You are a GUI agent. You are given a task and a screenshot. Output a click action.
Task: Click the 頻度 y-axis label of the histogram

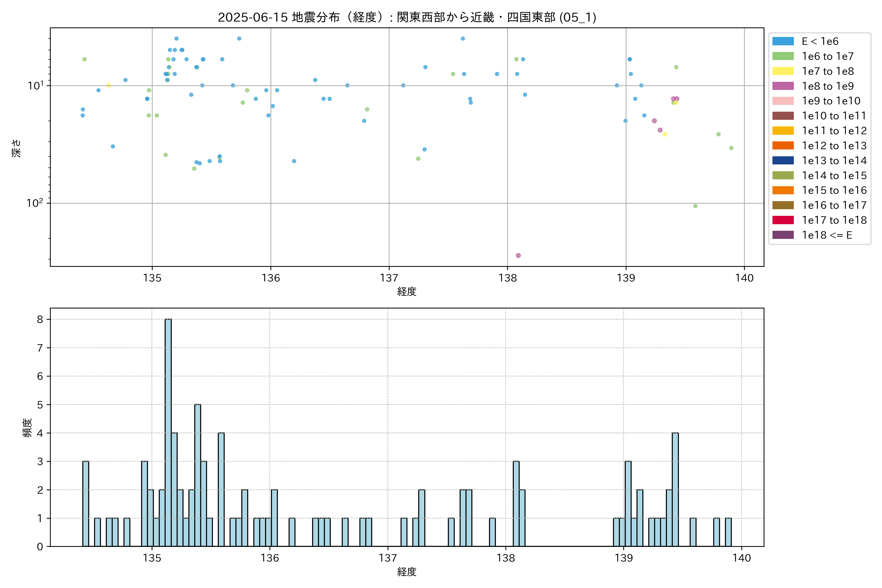click(27, 428)
